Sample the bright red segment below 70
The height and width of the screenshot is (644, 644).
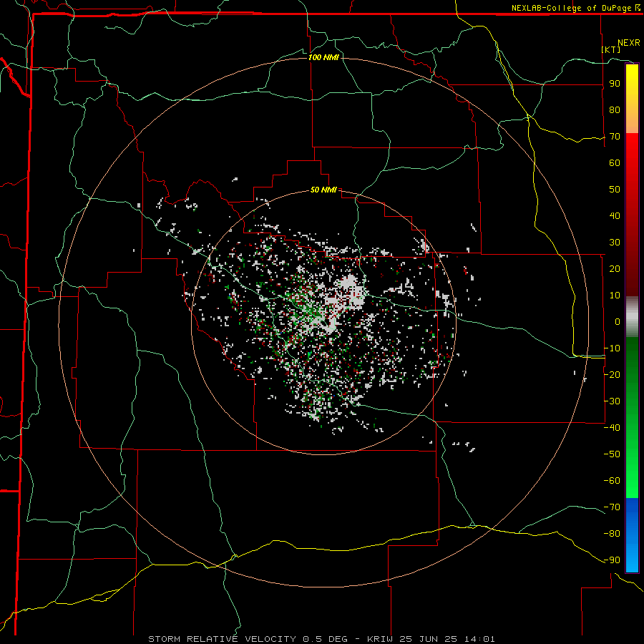[632, 148]
